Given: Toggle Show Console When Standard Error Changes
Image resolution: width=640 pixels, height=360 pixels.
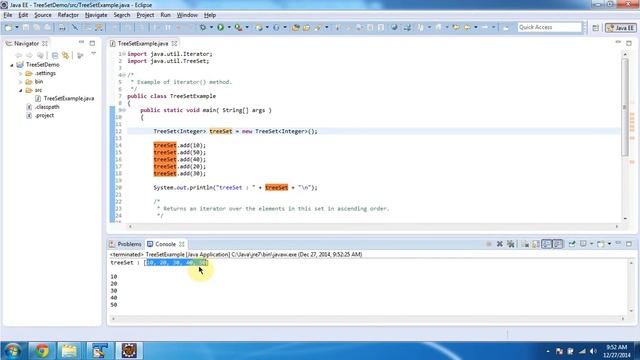Looking at the screenshot, I should [x=558, y=244].
